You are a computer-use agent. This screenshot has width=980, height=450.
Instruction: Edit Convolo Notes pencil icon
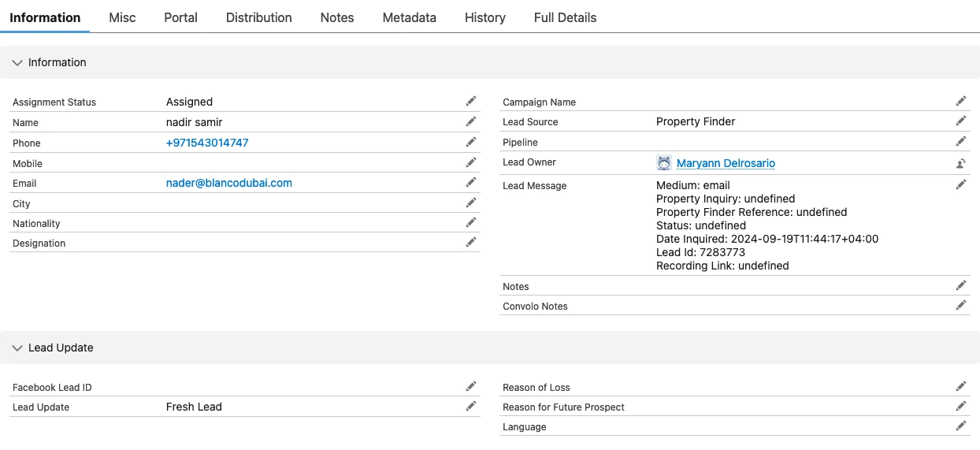pos(961,305)
